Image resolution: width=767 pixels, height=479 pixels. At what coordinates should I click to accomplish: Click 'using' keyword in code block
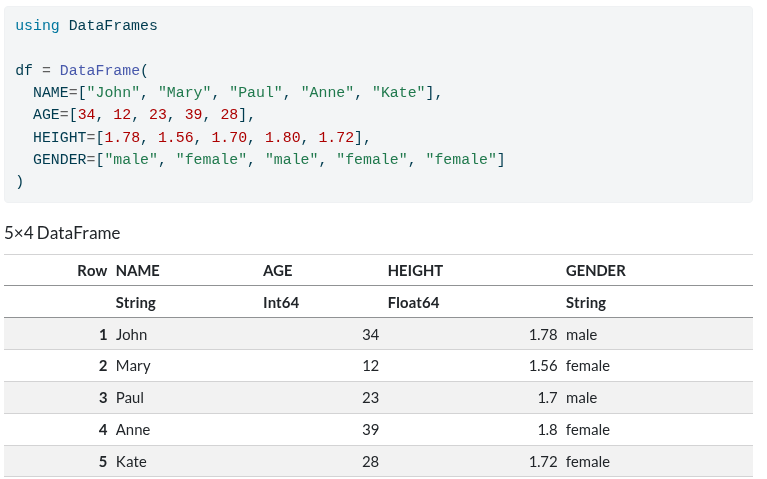click(37, 26)
